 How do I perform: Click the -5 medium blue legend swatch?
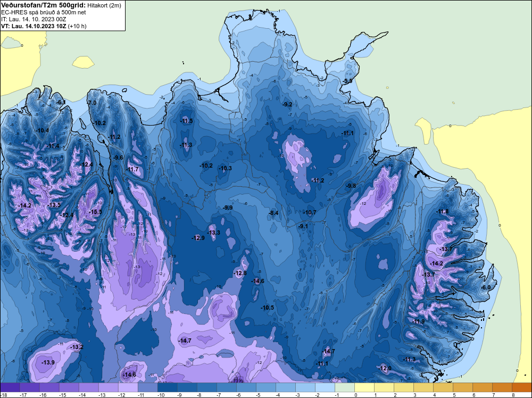(266, 387)
